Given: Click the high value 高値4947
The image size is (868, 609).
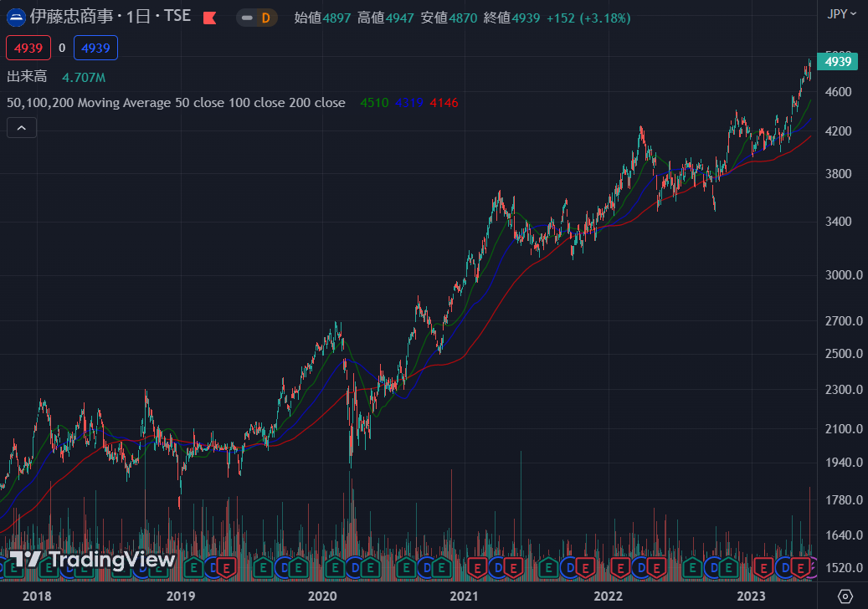Looking at the screenshot, I should tap(385, 18).
